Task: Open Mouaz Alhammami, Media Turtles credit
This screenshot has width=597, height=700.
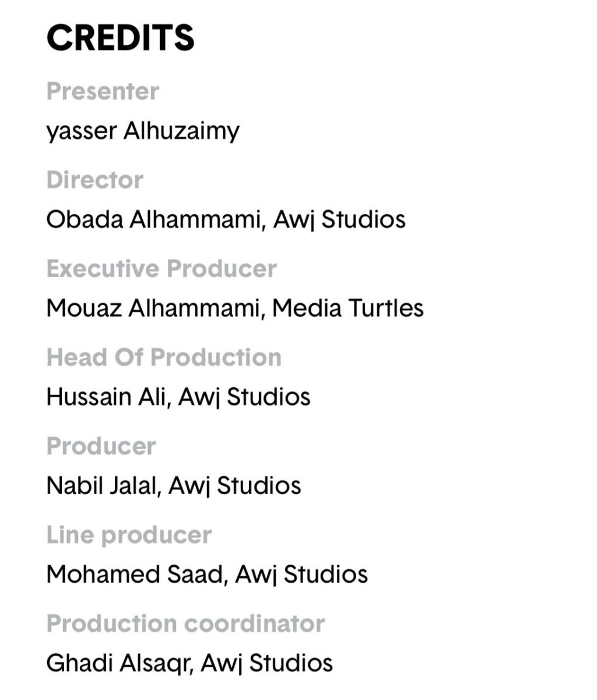Action: coord(235,308)
